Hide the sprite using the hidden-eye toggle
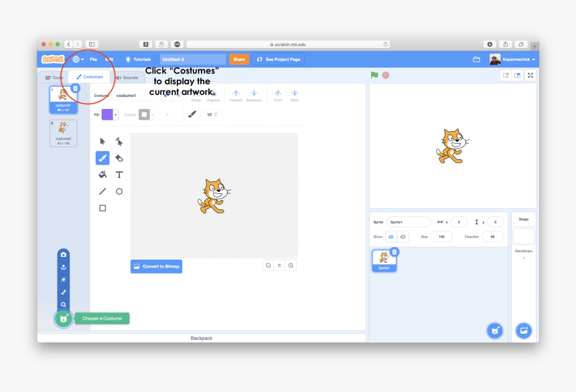Viewport: 576px width, 392px height. (x=403, y=236)
